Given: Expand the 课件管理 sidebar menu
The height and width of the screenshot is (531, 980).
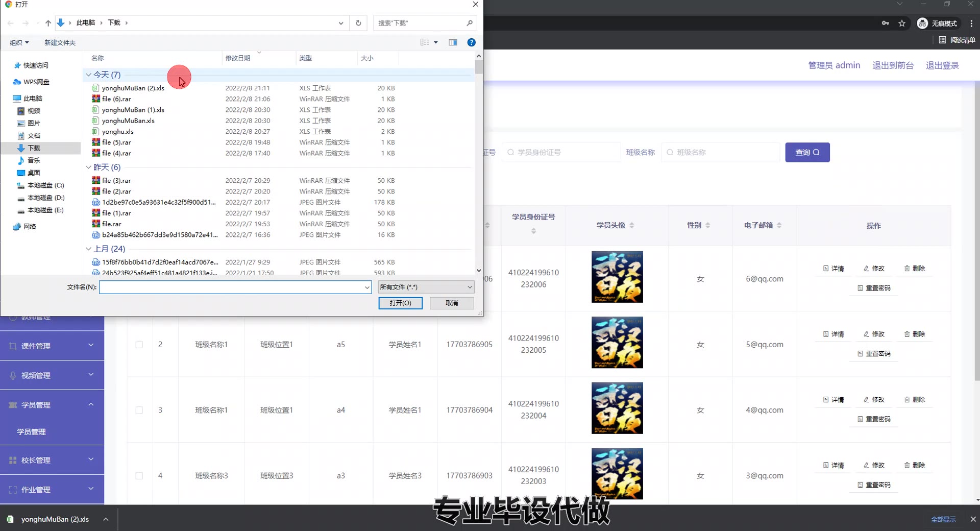Looking at the screenshot, I should 52,346.
